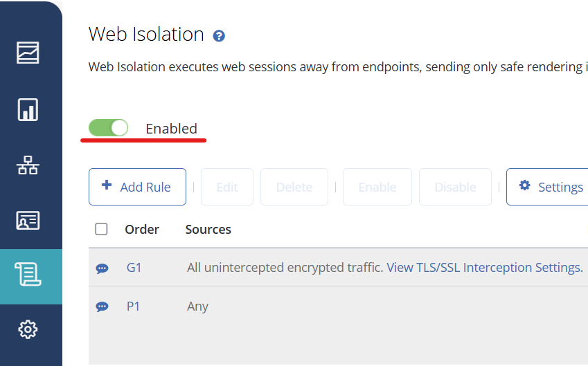Click the Sources column header
The width and height of the screenshot is (588, 366).
tap(208, 230)
